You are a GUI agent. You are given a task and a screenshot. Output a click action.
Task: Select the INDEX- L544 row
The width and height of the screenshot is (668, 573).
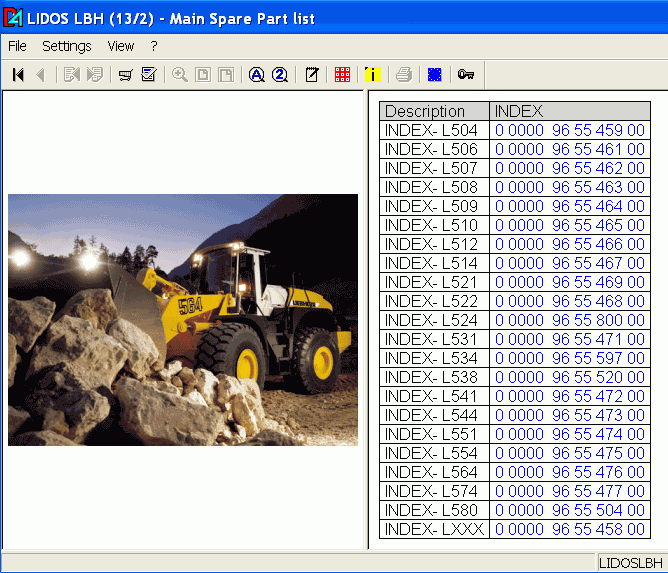point(515,415)
